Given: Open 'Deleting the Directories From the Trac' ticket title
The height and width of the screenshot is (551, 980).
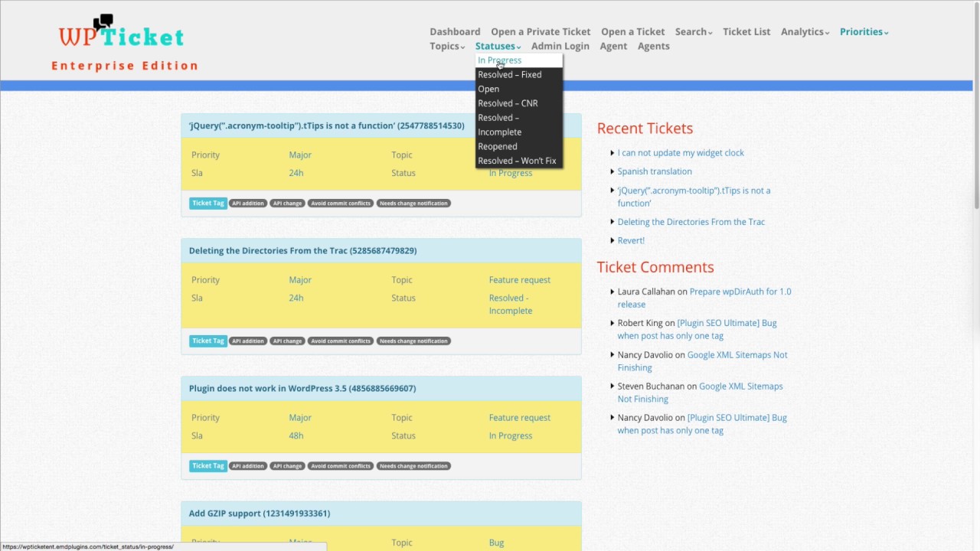Looking at the screenshot, I should coord(302,251).
